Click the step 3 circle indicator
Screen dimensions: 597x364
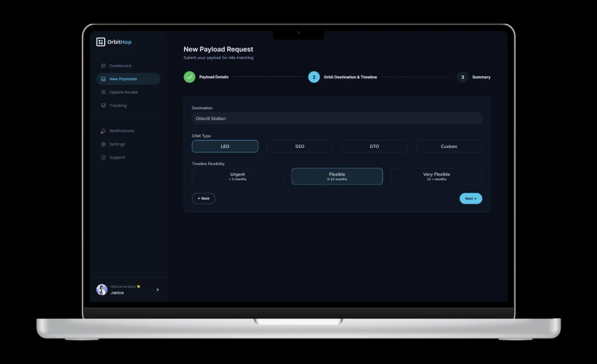(x=462, y=77)
